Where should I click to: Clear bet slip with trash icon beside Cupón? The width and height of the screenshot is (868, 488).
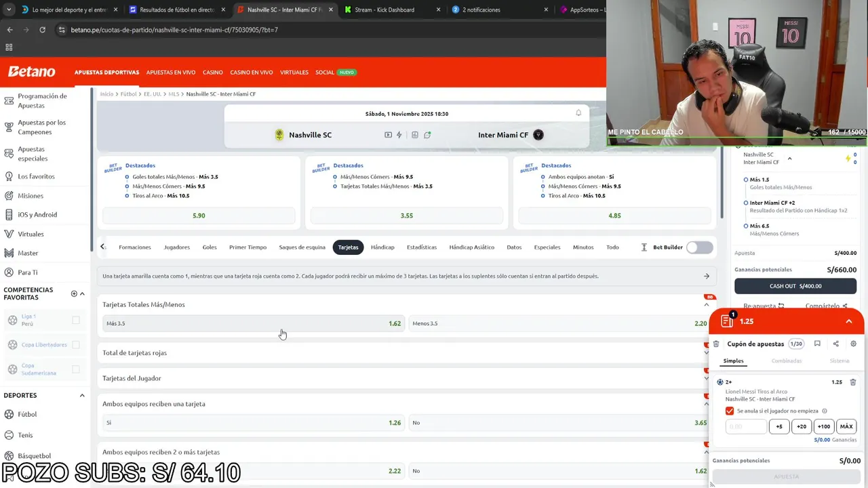(x=716, y=344)
